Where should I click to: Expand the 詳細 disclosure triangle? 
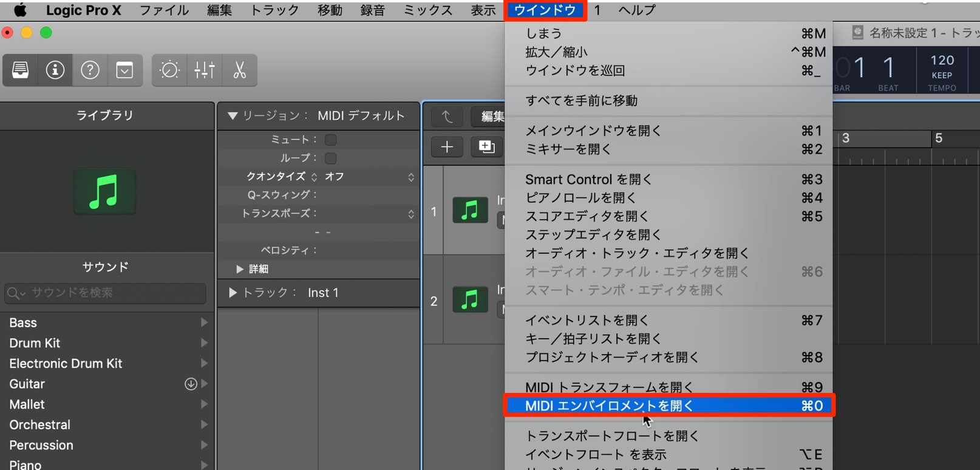(240, 269)
